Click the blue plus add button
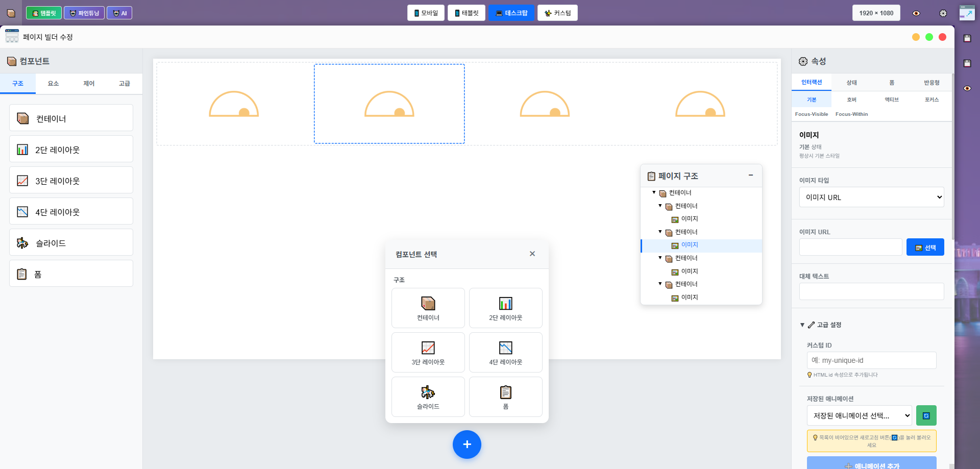The image size is (980, 469). (467, 445)
